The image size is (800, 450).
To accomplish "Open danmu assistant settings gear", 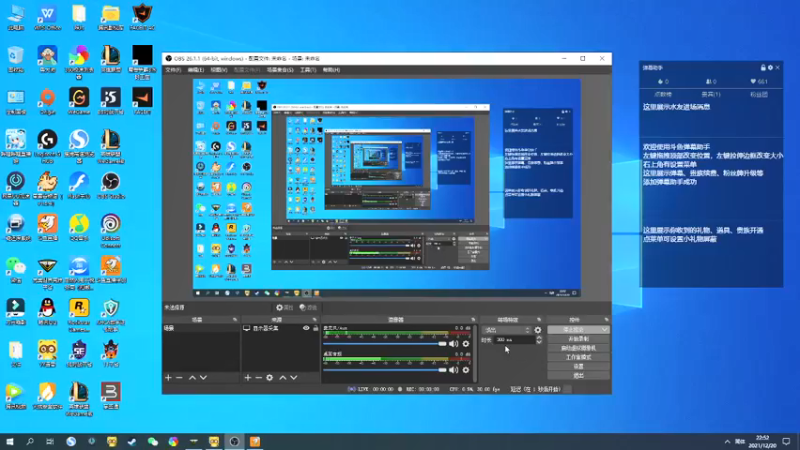I will click(x=770, y=67).
